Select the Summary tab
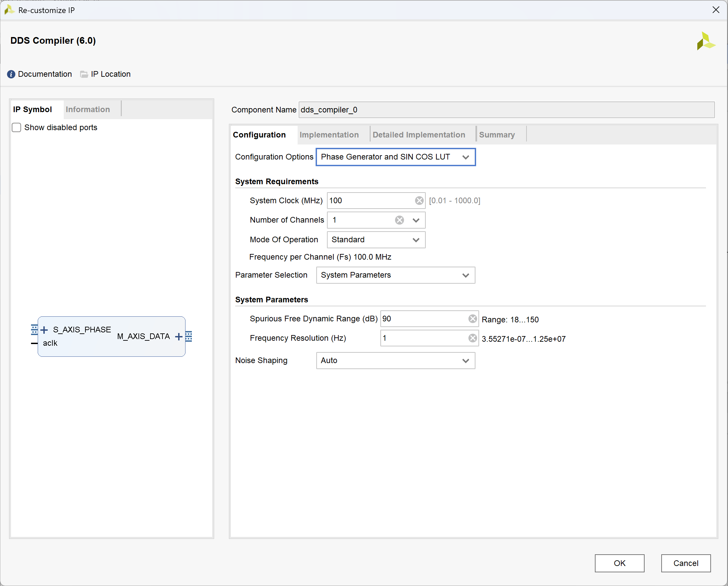 pyautogui.click(x=497, y=135)
